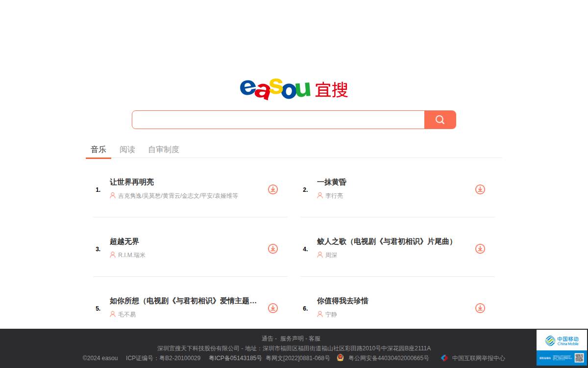Click artist name 周深
The height and width of the screenshot is (368, 588).
pos(331,255)
